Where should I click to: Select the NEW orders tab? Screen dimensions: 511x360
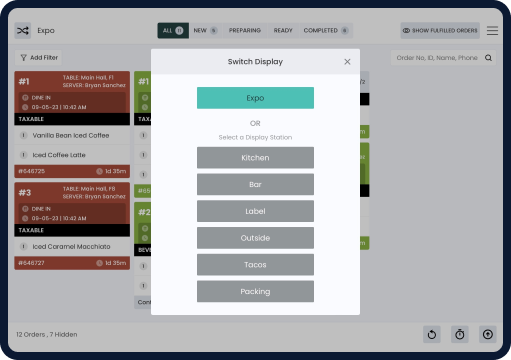[x=205, y=31]
